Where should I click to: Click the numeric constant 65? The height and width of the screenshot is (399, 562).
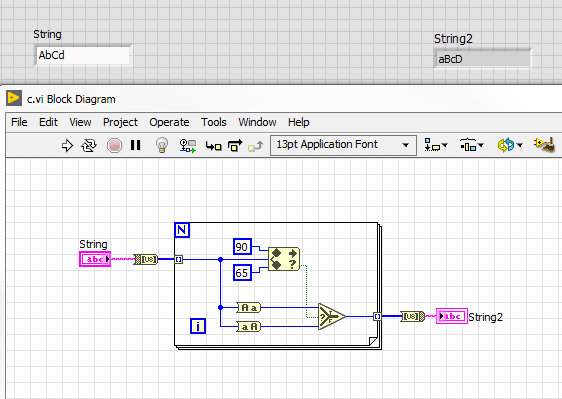(x=242, y=272)
